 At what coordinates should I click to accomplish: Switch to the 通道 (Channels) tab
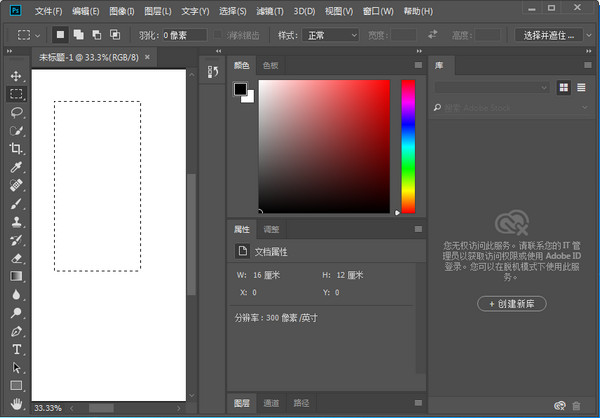pos(272,403)
